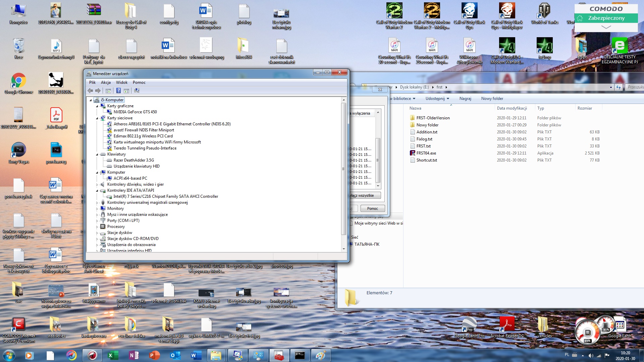The height and width of the screenshot is (362, 644).
Task: Switch to red toolbox app in taskbar
Action: coord(279,355)
